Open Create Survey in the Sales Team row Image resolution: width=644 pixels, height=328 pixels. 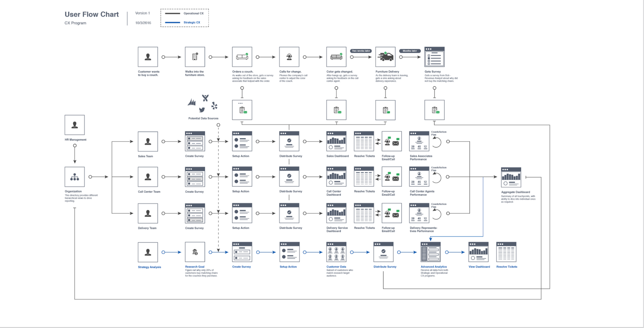[195, 141]
